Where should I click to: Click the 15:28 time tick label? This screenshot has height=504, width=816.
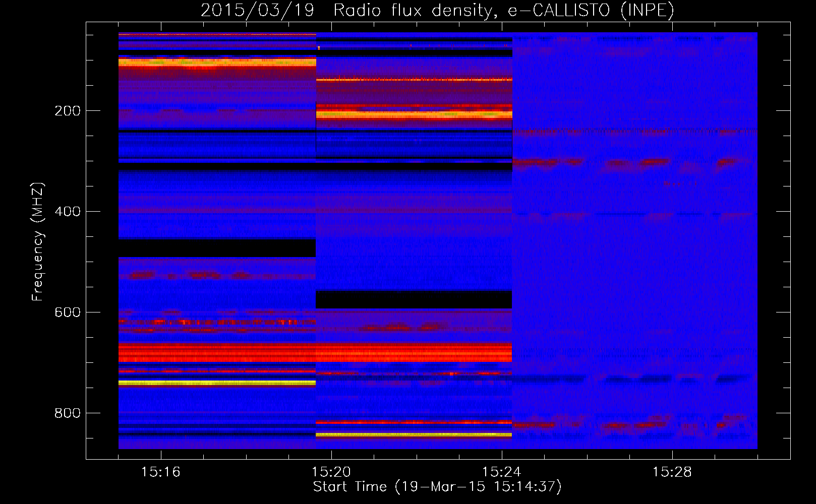point(672,472)
